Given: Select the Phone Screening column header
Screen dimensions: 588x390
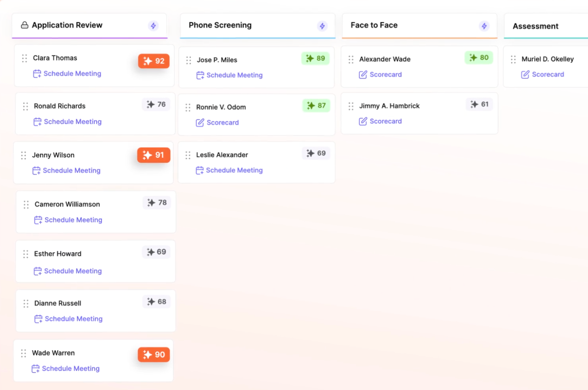Looking at the screenshot, I should (258, 25).
